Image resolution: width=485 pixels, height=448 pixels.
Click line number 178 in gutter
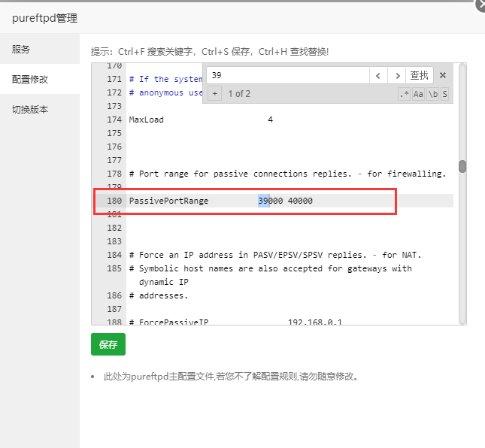114,174
